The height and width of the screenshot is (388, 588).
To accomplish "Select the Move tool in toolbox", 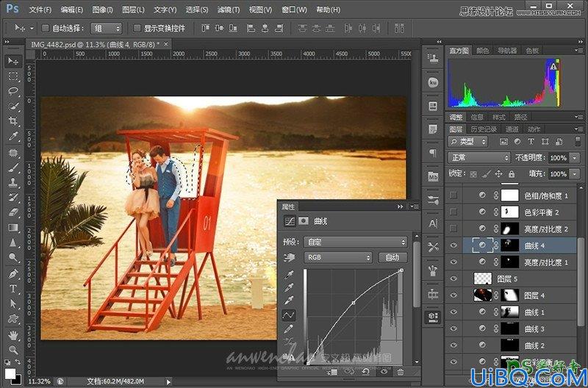I will (13, 60).
